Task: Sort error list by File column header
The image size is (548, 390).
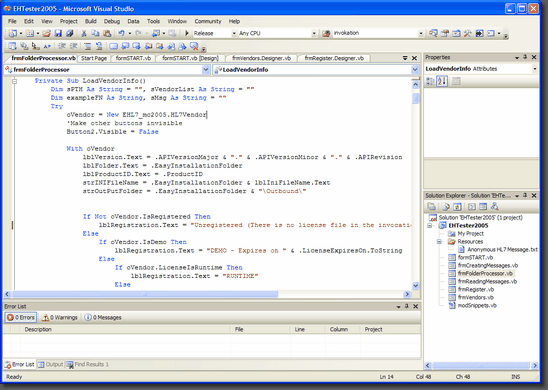Action: (x=260, y=329)
